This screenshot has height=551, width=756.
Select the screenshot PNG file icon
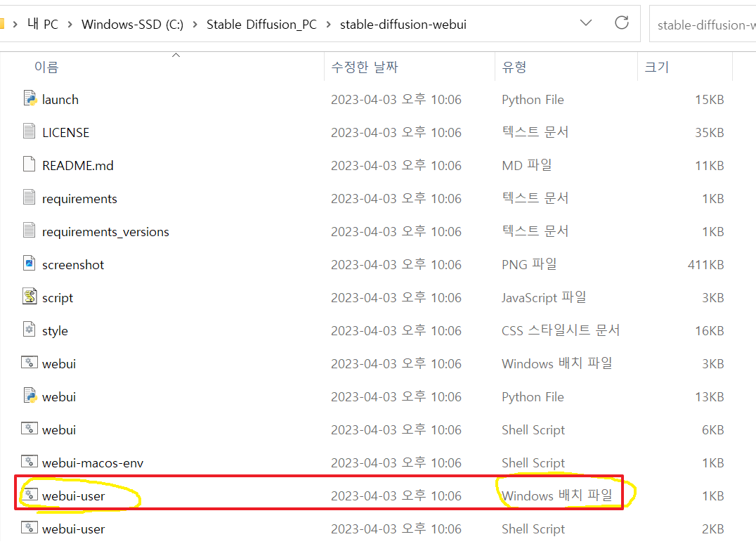[30, 264]
